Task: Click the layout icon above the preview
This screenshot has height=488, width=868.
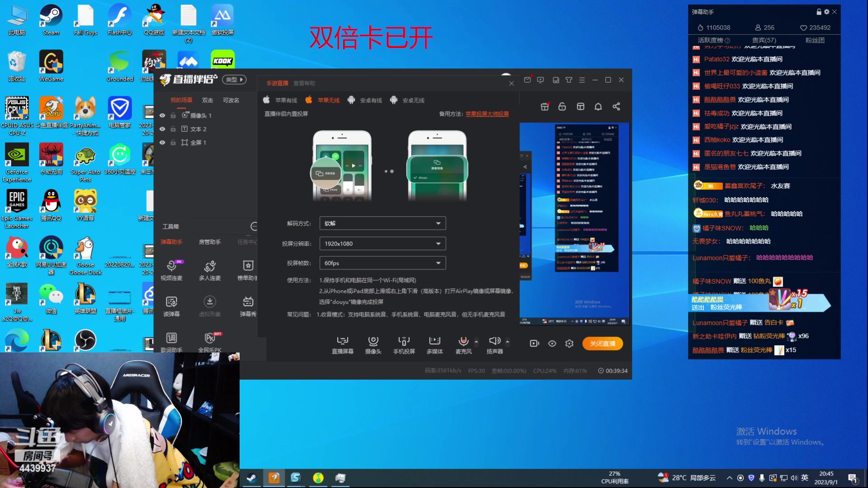Action: (x=580, y=107)
